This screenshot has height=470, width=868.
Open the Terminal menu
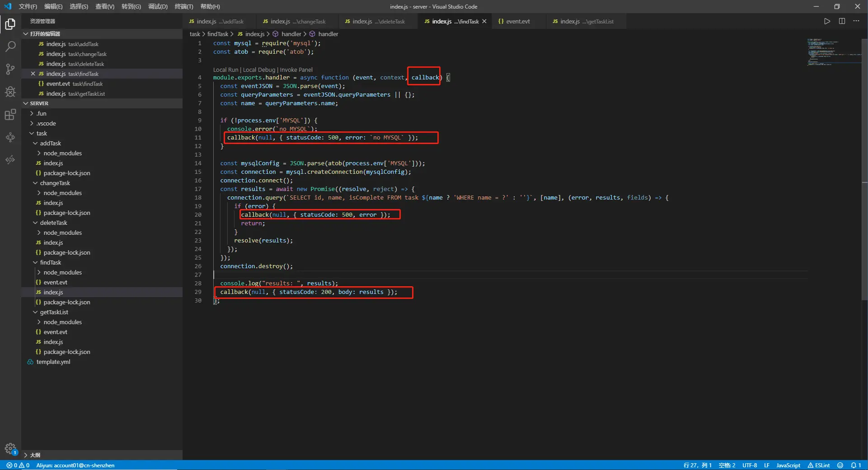click(x=183, y=6)
